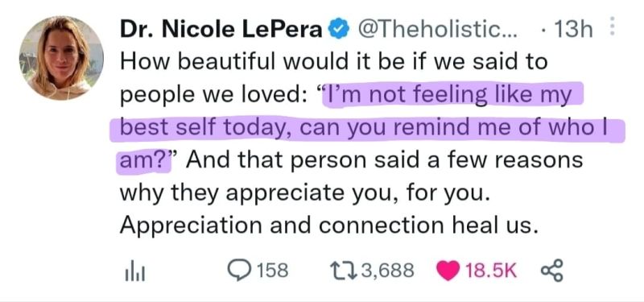Open Dr. Nicole LePera's profile photo

[61, 58]
